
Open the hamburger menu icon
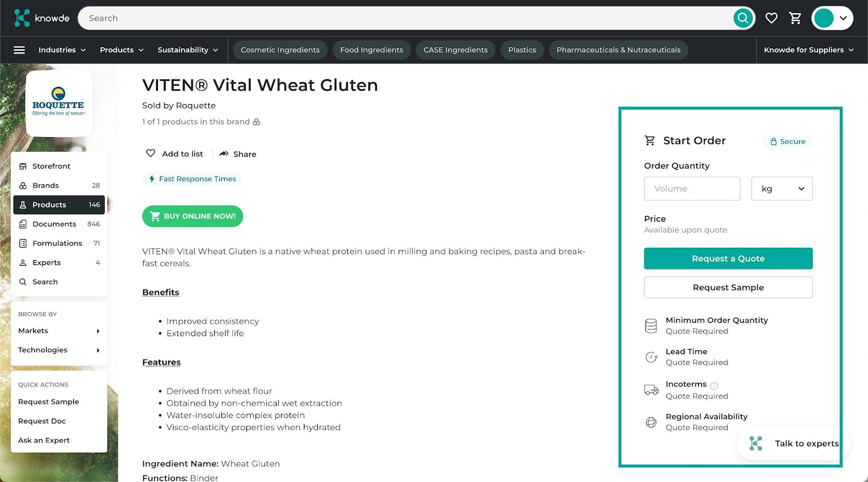click(19, 50)
